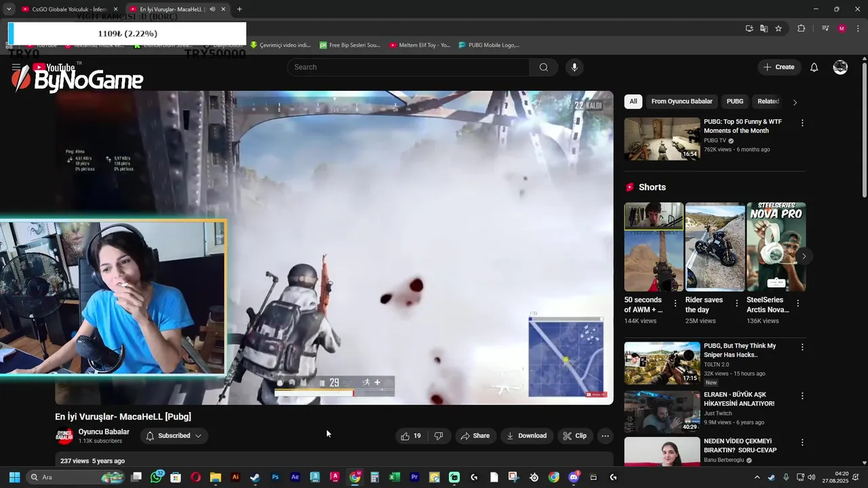Viewport: 868px width, 488px height.
Task: Open Steam from the taskbar
Action: pyautogui.click(x=255, y=477)
